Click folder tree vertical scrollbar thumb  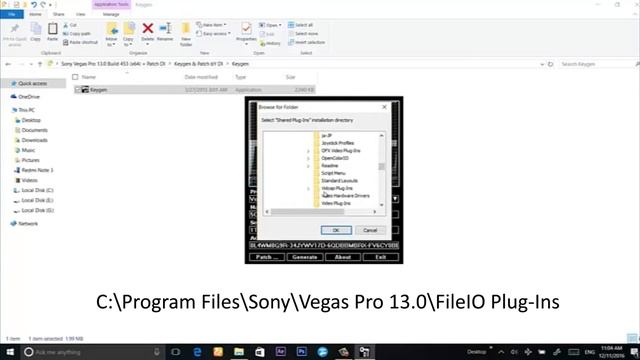coord(381,166)
